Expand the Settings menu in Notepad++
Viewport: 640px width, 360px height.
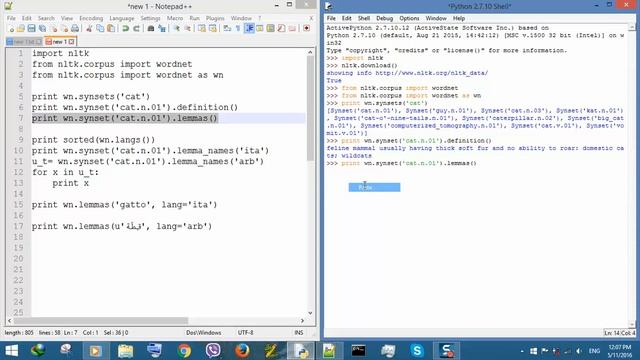click(x=150, y=18)
